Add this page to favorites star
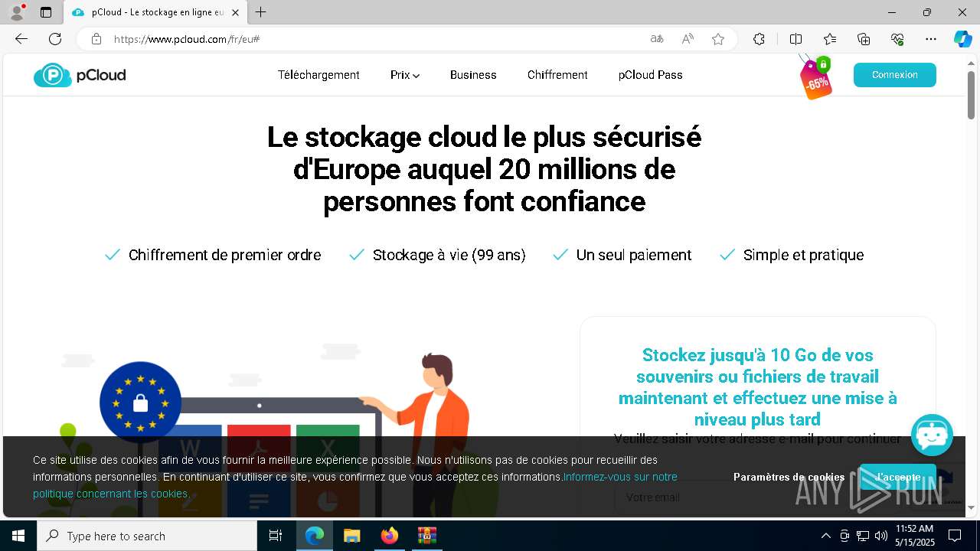980x551 pixels. pyautogui.click(x=718, y=39)
